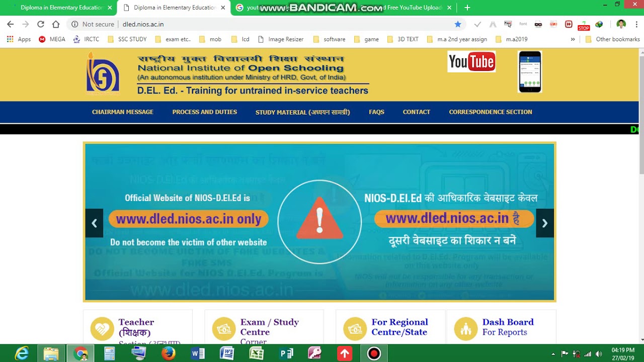Click the 'font' extension icon
The width and height of the screenshot is (644, 362).
[523, 24]
